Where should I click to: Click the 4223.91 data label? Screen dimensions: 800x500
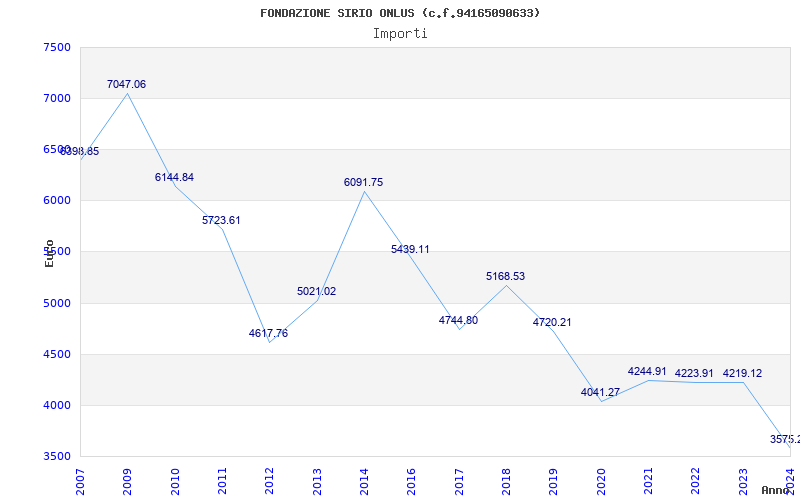[694, 373]
